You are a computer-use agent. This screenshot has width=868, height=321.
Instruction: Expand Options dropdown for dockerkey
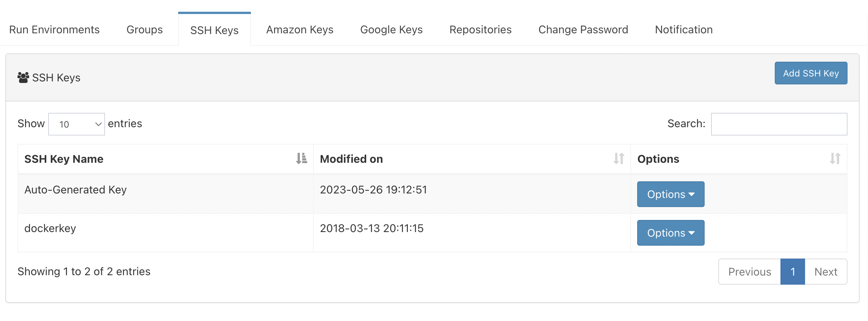coord(671,233)
